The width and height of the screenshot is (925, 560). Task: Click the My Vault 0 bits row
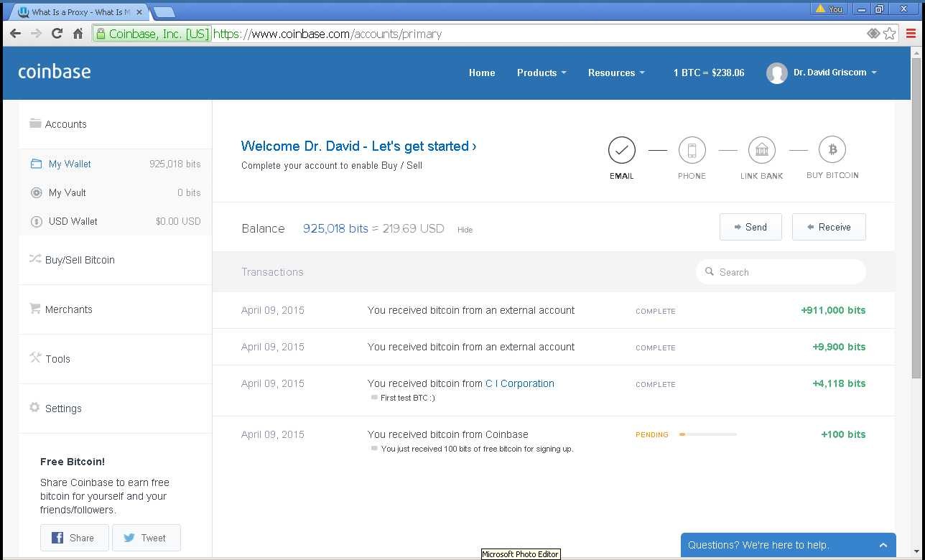[116, 192]
